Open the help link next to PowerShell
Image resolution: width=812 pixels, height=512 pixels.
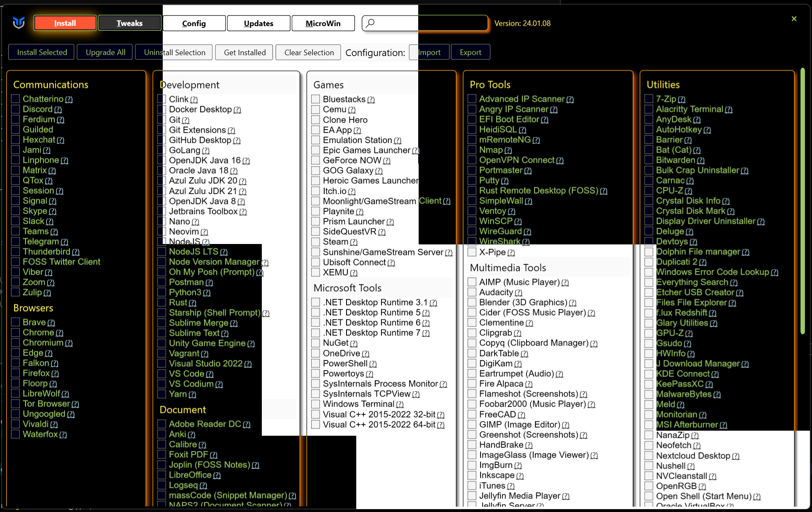click(x=373, y=364)
